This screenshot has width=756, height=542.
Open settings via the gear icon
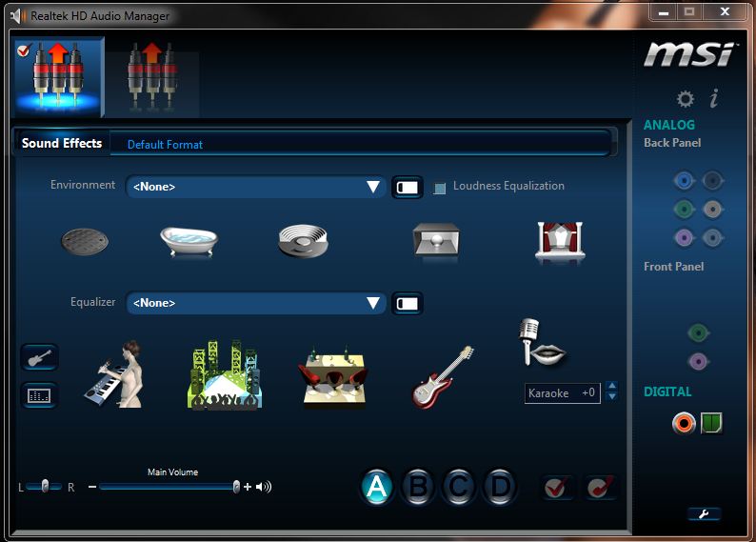pyautogui.click(x=686, y=99)
